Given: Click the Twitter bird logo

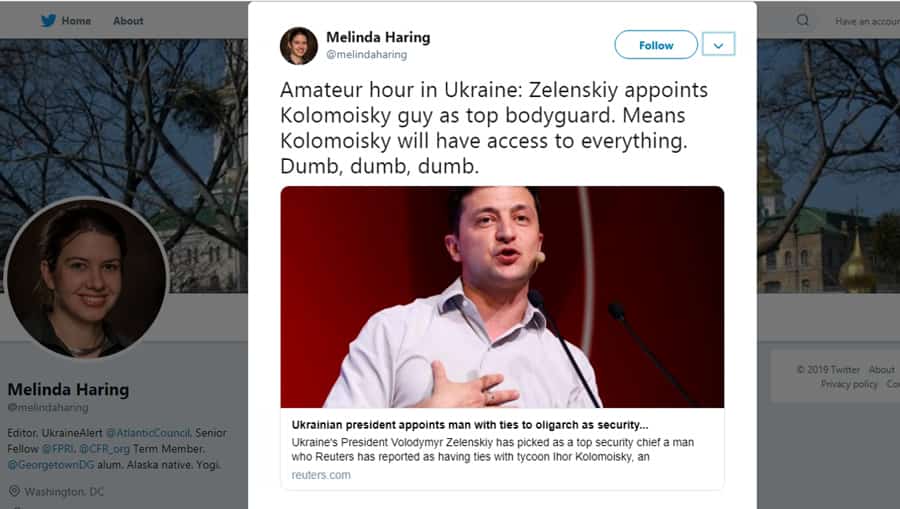Looking at the screenshot, I should 48,21.
